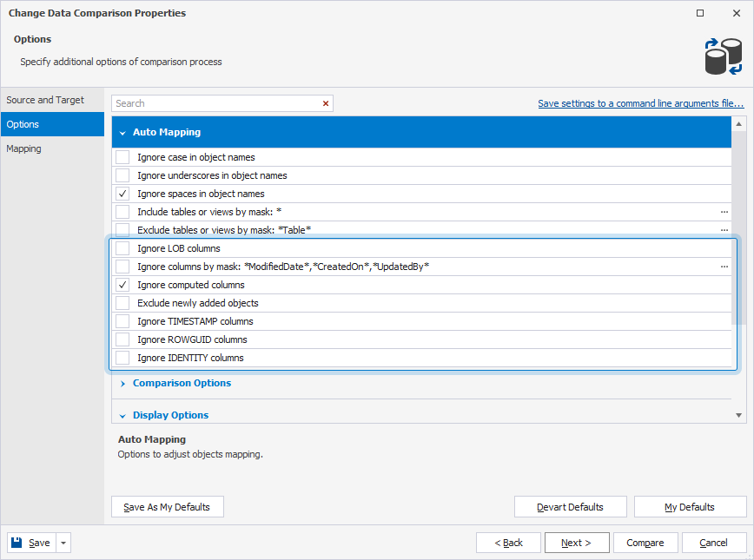Clear the search box with red X

[x=326, y=103]
